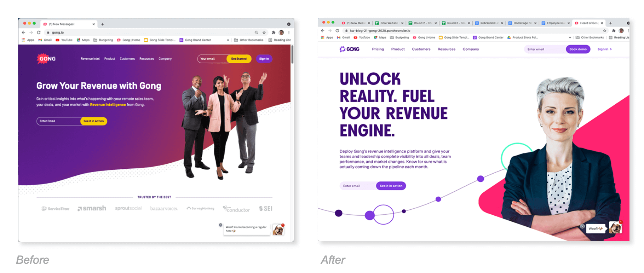This screenshot has height=273, width=644.
Task: Expand the bookmarks overflow chevron beside Product Shots
Action: [x=570, y=37]
